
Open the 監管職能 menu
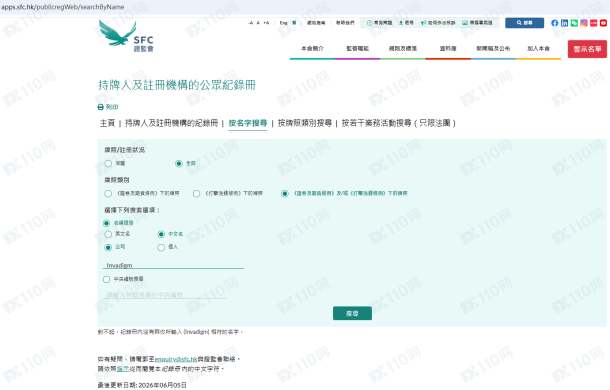tap(358, 49)
